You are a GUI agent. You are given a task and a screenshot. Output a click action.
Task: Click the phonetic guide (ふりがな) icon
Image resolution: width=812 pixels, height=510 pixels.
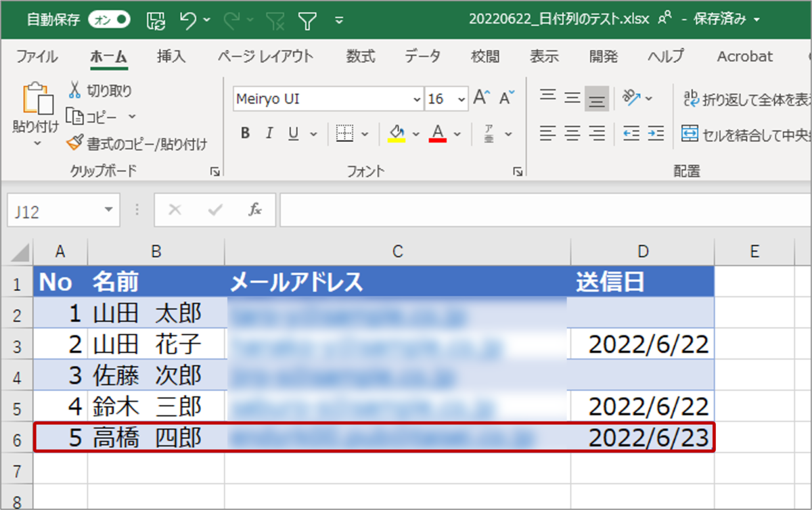(x=489, y=133)
